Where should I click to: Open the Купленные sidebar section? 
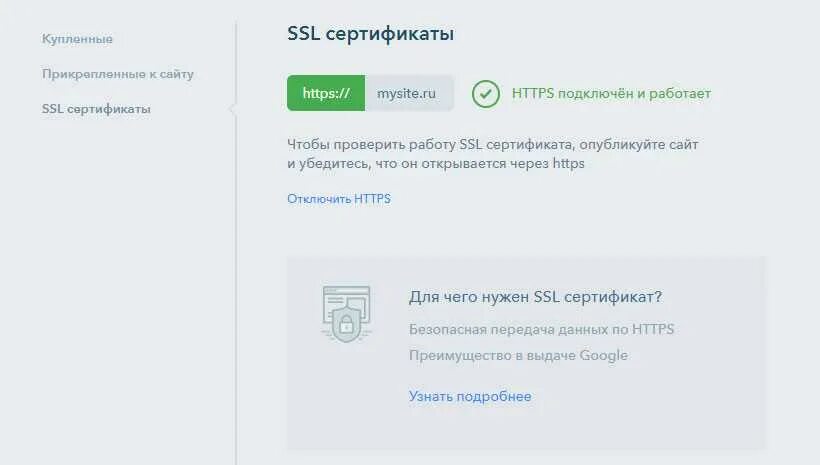point(77,39)
